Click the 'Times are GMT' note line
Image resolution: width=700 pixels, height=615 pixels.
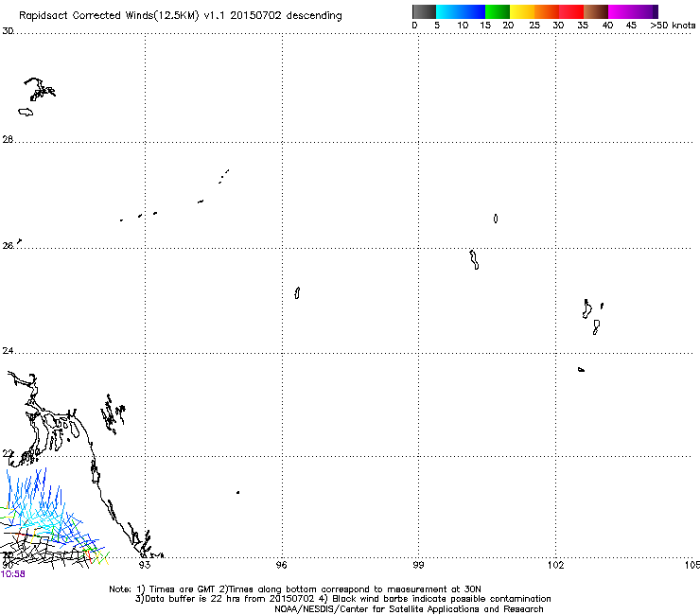tap(295, 589)
